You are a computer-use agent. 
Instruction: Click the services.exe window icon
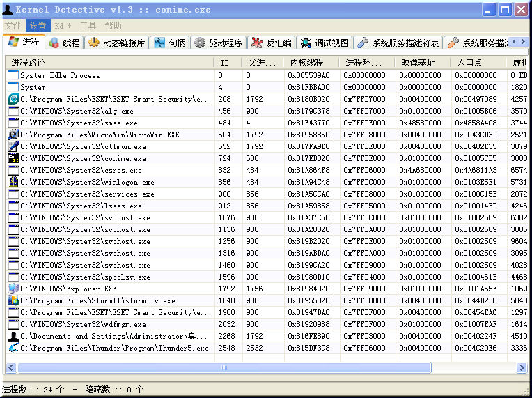pos(13,194)
